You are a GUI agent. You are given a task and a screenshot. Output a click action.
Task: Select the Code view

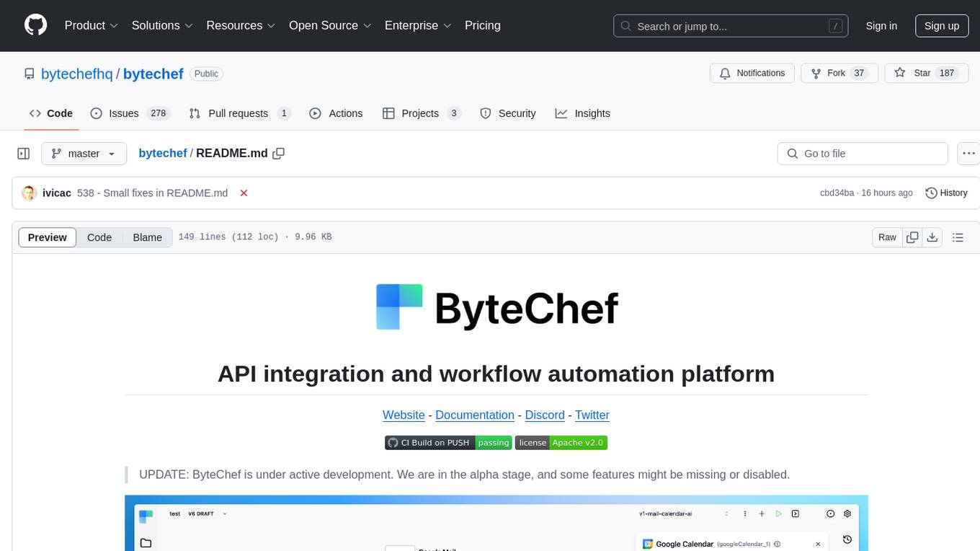(x=99, y=237)
